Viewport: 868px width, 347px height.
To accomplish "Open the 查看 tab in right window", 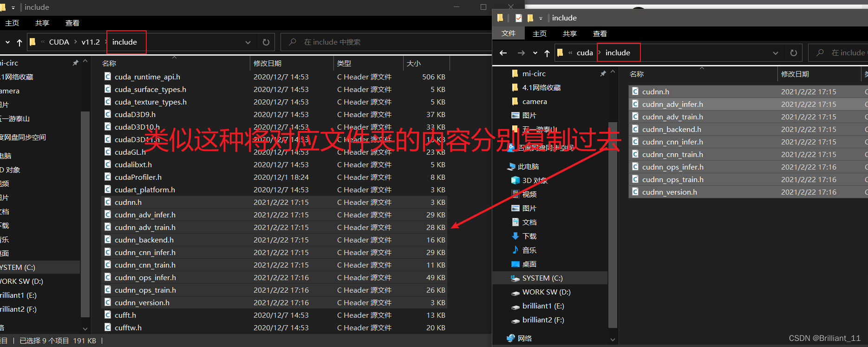I will [x=600, y=33].
